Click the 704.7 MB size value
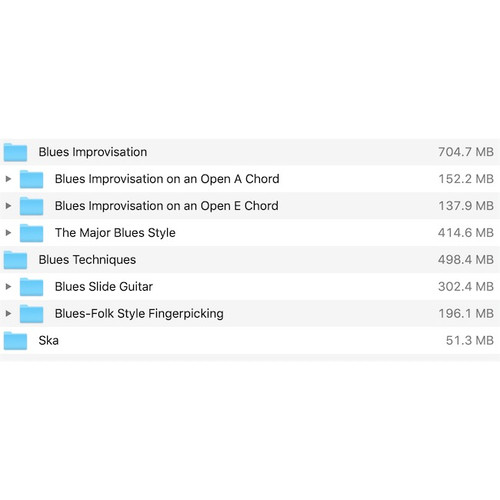The width and height of the screenshot is (500, 500). [x=466, y=152]
